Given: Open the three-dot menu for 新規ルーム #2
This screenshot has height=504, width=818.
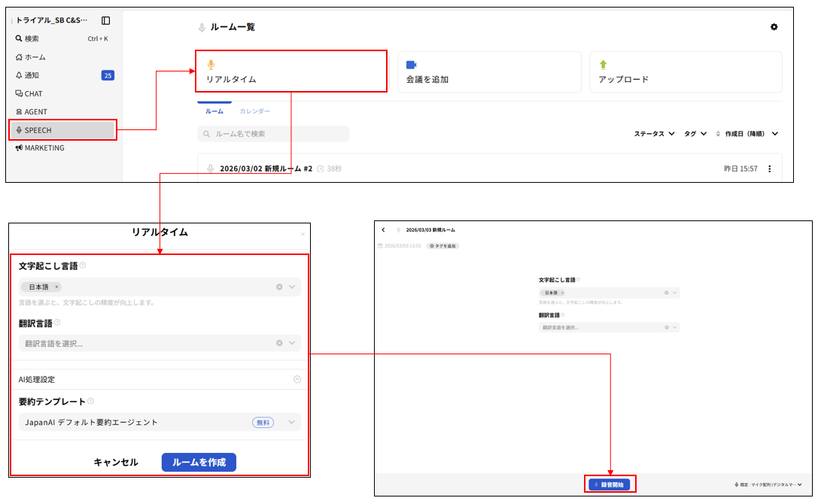Looking at the screenshot, I should (x=769, y=169).
